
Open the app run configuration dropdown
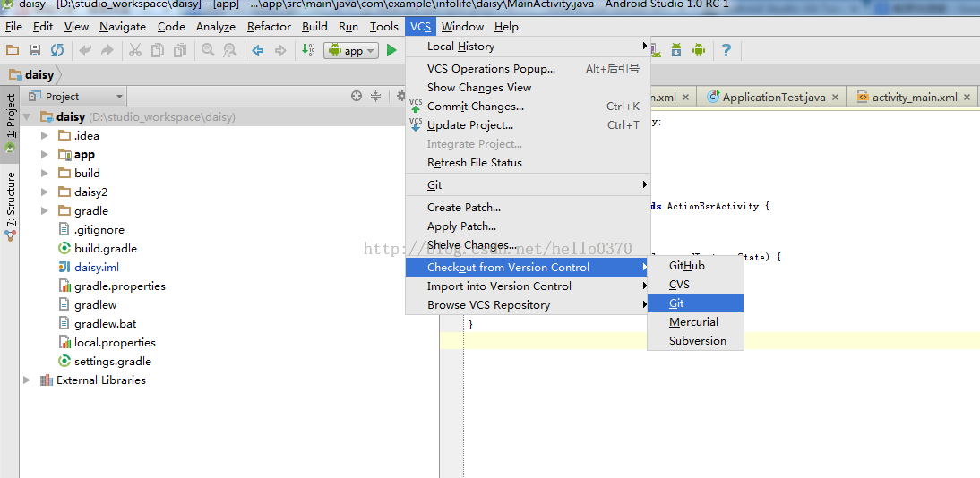click(351, 51)
